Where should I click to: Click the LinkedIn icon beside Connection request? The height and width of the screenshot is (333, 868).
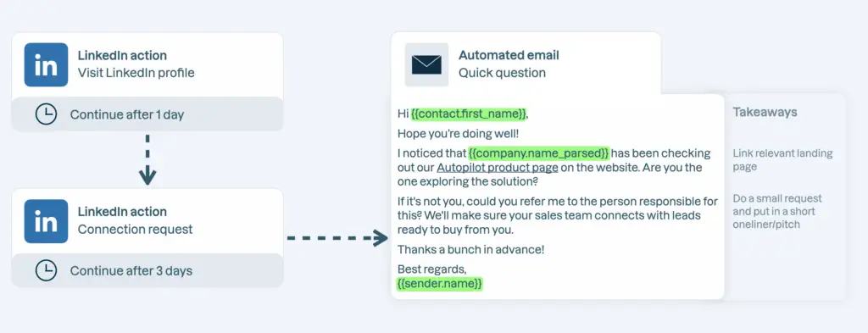click(x=46, y=221)
